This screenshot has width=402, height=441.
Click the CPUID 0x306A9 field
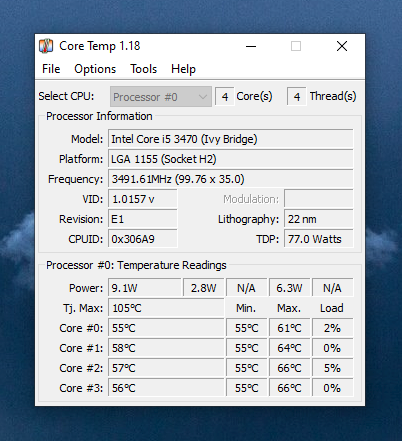(143, 239)
